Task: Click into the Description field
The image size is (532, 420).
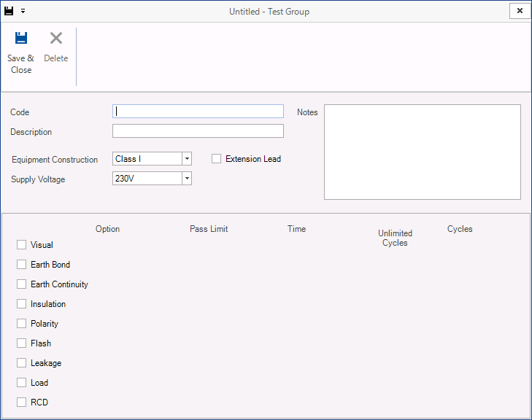Action: [198, 131]
